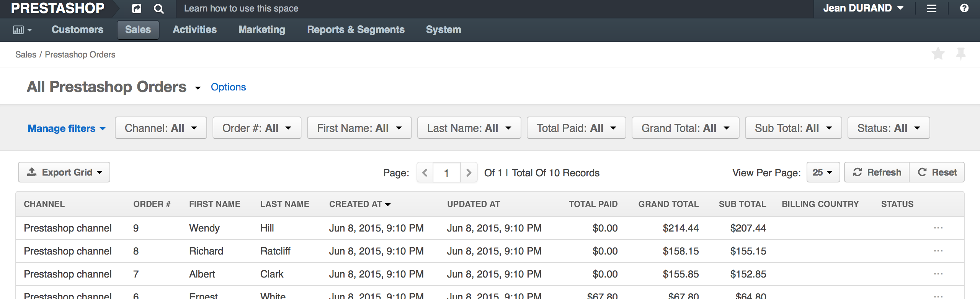This screenshot has height=299, width=980.
Task: Click grand total $155.85 cell
Action: pyautogui.click(x=681, y=274)
